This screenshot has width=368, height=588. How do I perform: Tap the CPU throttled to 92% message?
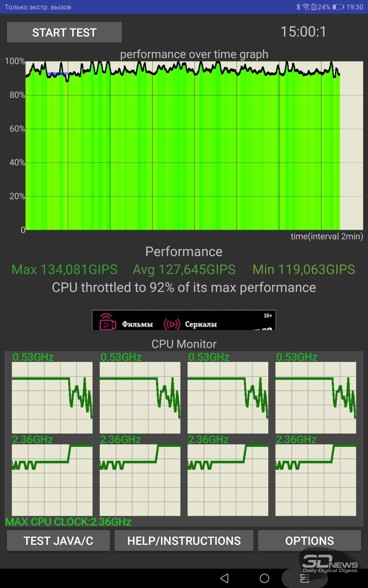coord(184,288)
